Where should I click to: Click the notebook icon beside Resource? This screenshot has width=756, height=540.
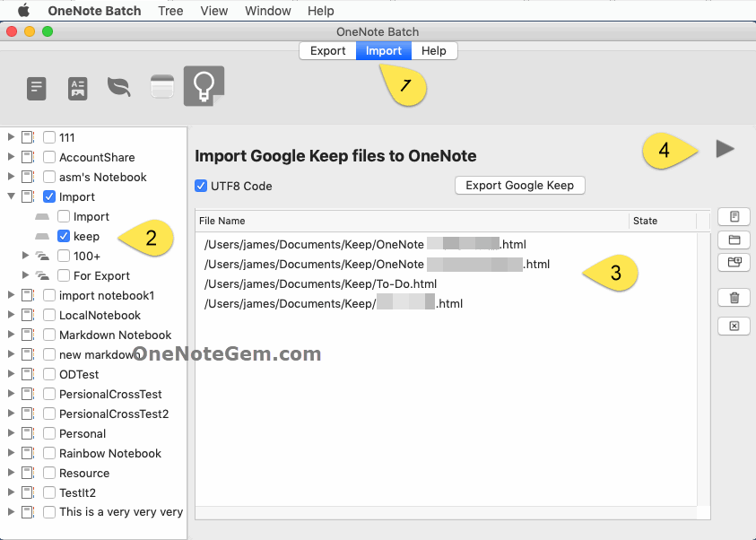point(28,474)
